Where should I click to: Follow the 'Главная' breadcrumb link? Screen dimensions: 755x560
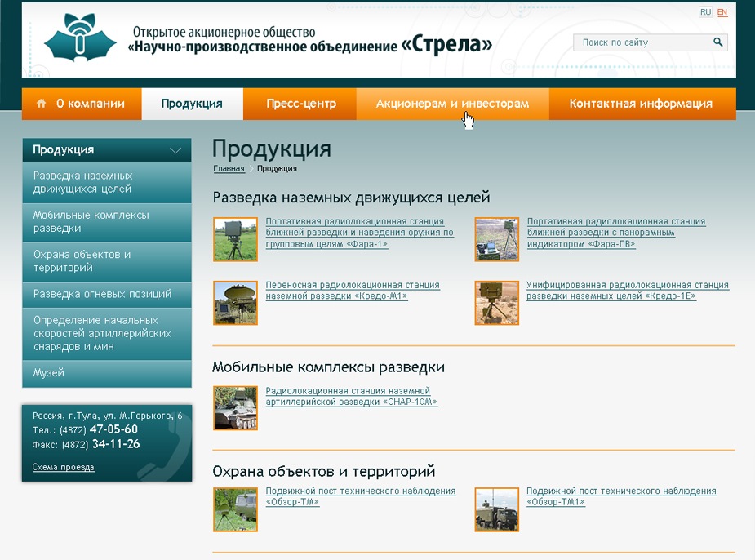tap(229, 168)
